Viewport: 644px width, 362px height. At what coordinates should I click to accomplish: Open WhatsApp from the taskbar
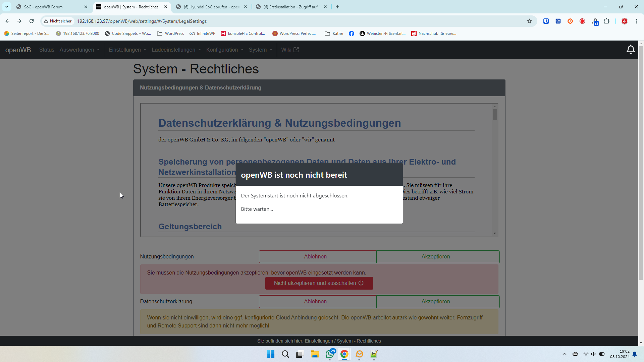point(330,354)
